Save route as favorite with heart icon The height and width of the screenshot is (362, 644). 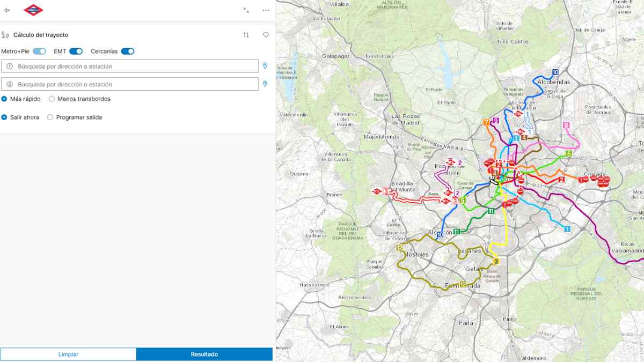[x=266, y=34]
